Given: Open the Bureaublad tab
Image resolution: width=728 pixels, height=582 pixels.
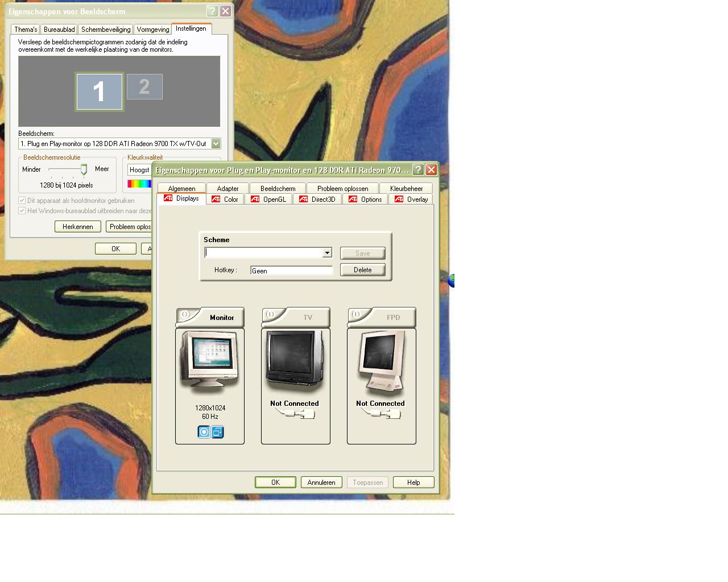Looking at the screenshot, I should coord(59,30).
